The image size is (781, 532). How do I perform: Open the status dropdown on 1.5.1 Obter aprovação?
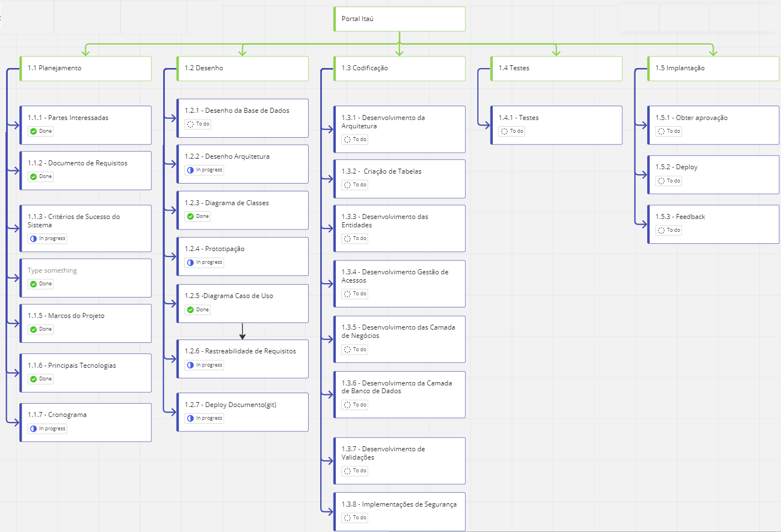coord(668,131)
